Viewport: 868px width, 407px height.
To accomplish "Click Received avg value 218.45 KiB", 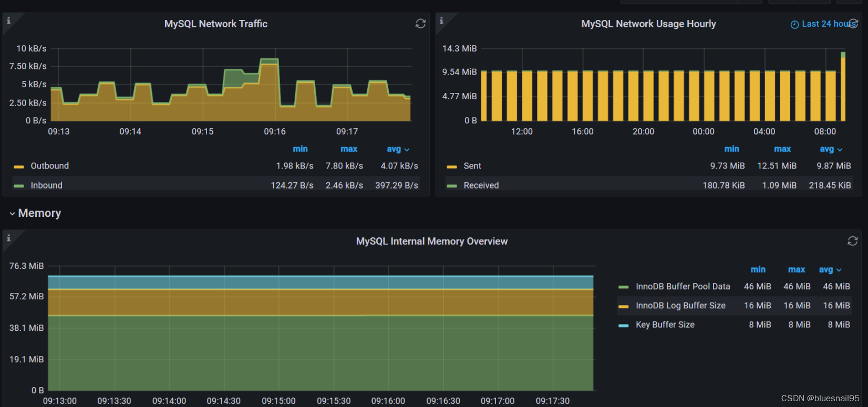I will click(830, 185).
